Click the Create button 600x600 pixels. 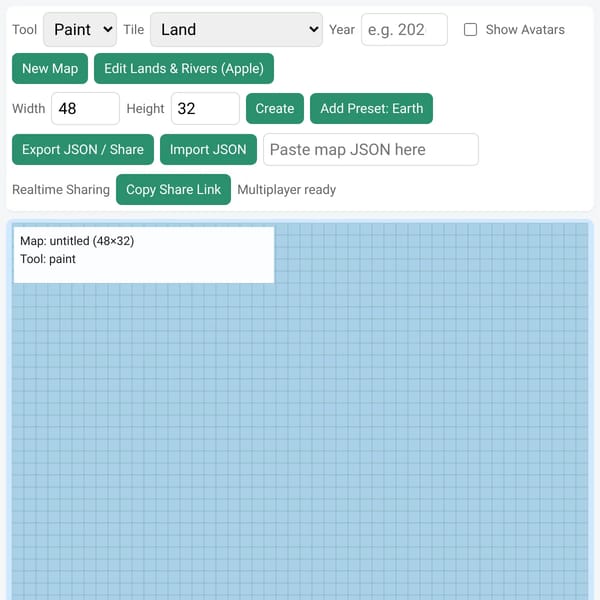(275, 108)
